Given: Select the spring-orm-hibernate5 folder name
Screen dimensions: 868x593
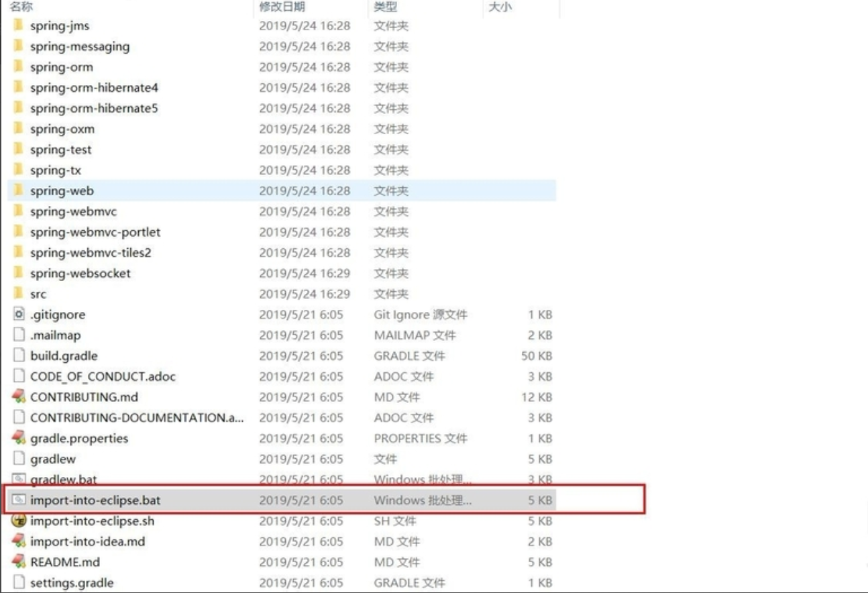Looking at the screenshot, I should pos(94,108).
